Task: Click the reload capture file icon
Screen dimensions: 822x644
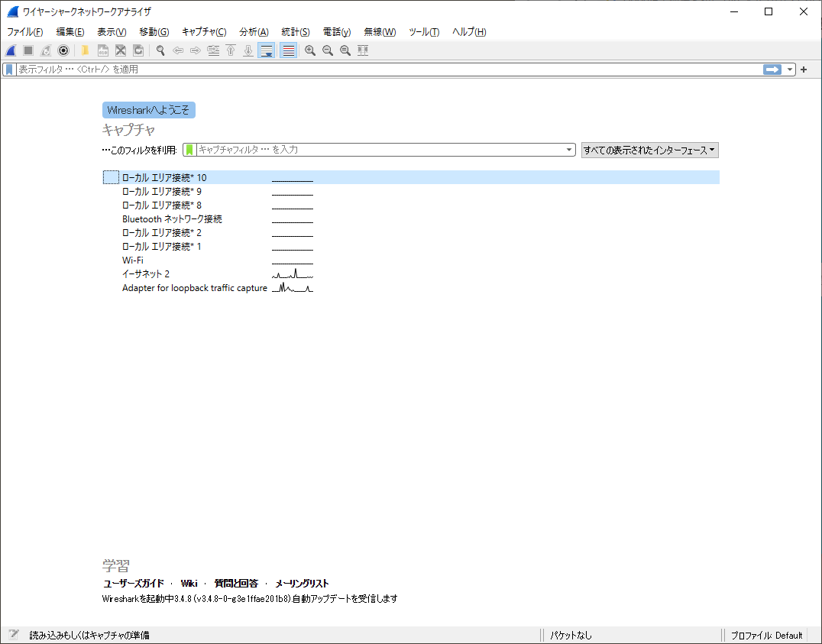Action: 138,50
